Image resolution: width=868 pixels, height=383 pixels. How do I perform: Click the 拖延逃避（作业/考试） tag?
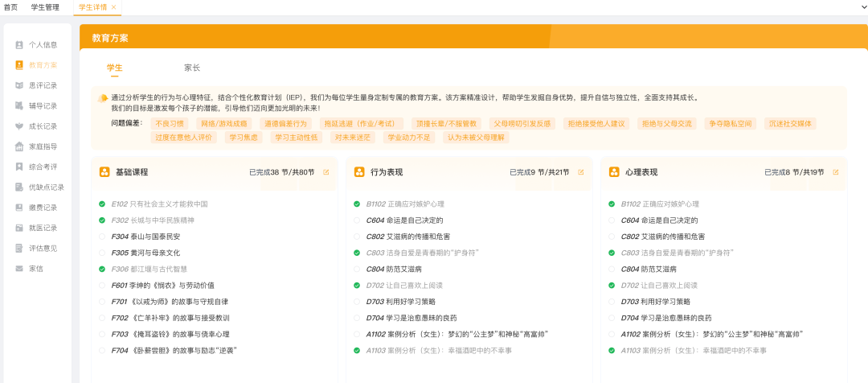pyautogui.click(x=362, y=124)
